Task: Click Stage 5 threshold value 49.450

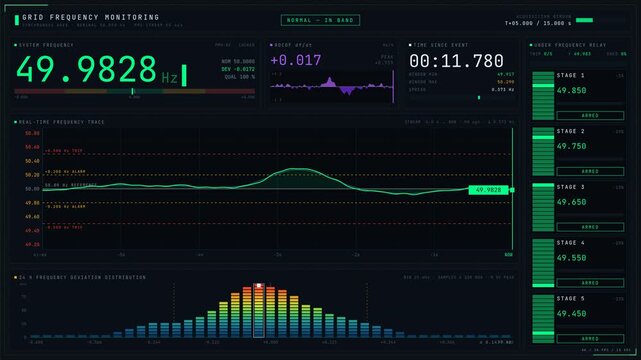Action: (x=572, y=313)
